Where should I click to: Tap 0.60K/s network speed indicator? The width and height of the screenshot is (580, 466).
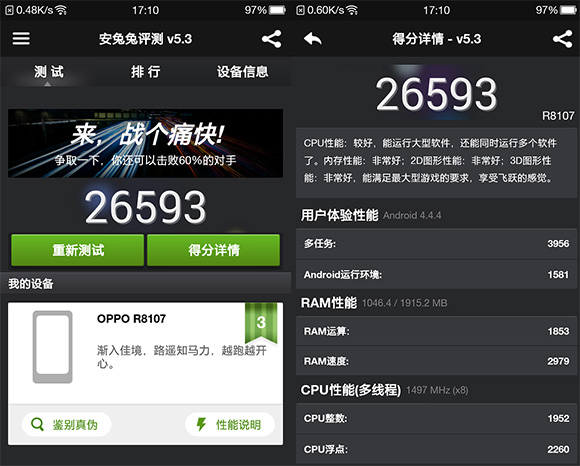pos(326,10)
